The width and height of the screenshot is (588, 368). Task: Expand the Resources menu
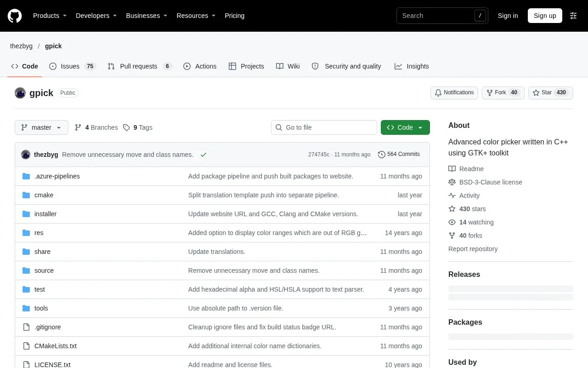point(196,16)
